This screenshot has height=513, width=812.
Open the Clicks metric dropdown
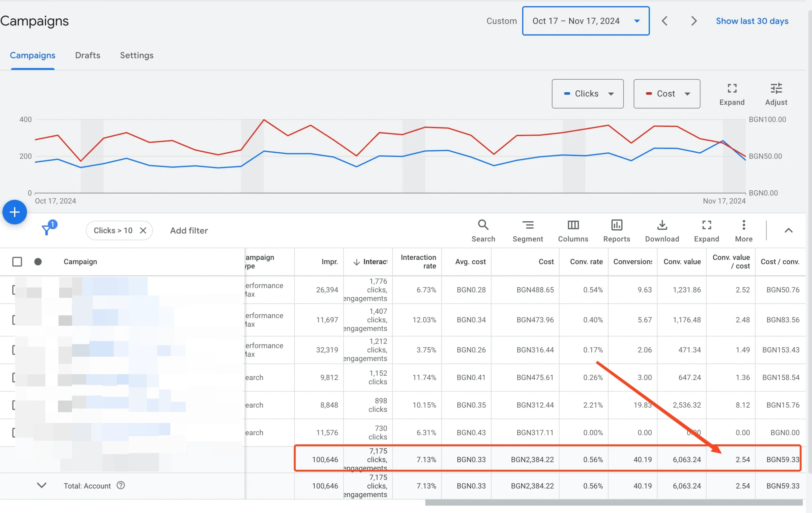coord(587,94)
